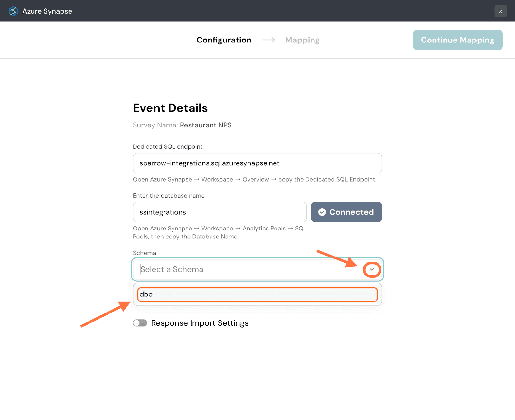Go to the Mapping step
This screenshot has height=420, width=515.
point(302,40)
